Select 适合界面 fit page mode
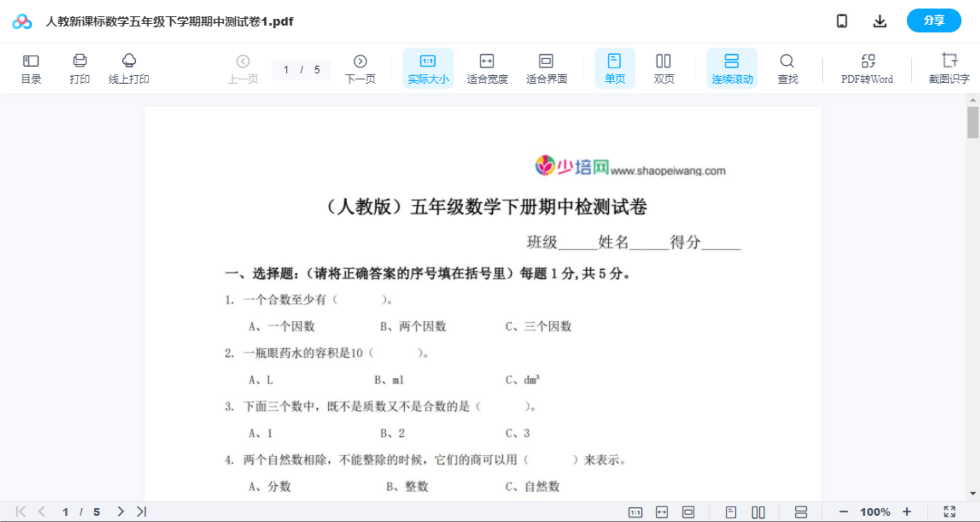Image resolution: width=980 pixels, height=522 pixels. tap(546, 68)
